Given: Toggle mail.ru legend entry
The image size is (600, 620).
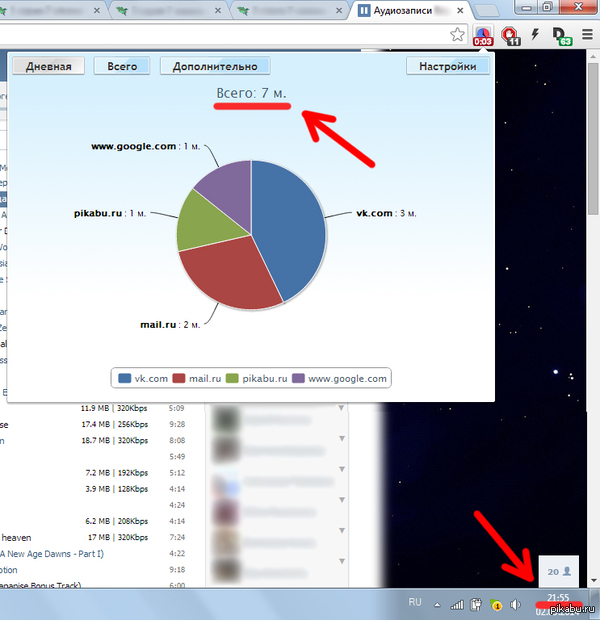Looking at the screenshot, I should tap(197, 378).
